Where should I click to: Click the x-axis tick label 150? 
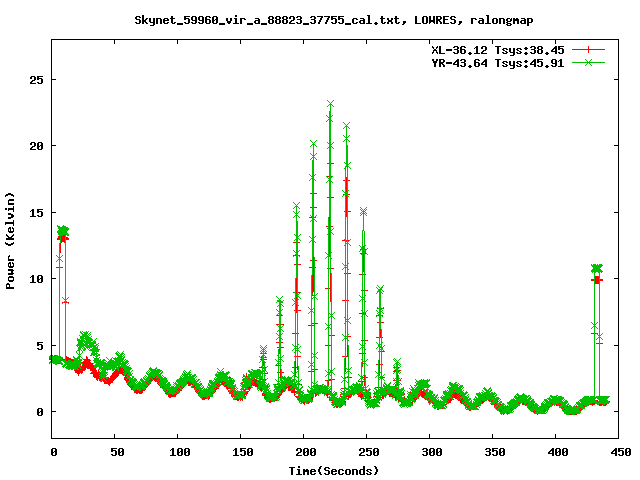pyautogui.click(x=243, y=452)
